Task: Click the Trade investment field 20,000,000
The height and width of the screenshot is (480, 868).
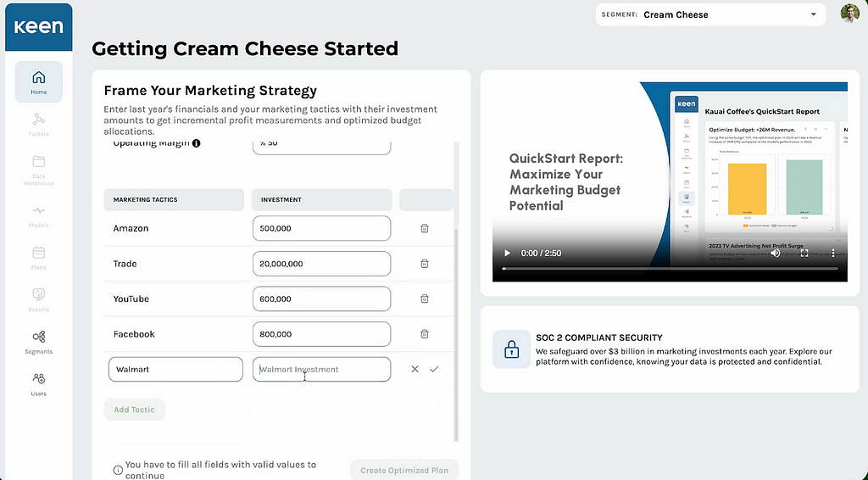Action: [x=321, y=264]
